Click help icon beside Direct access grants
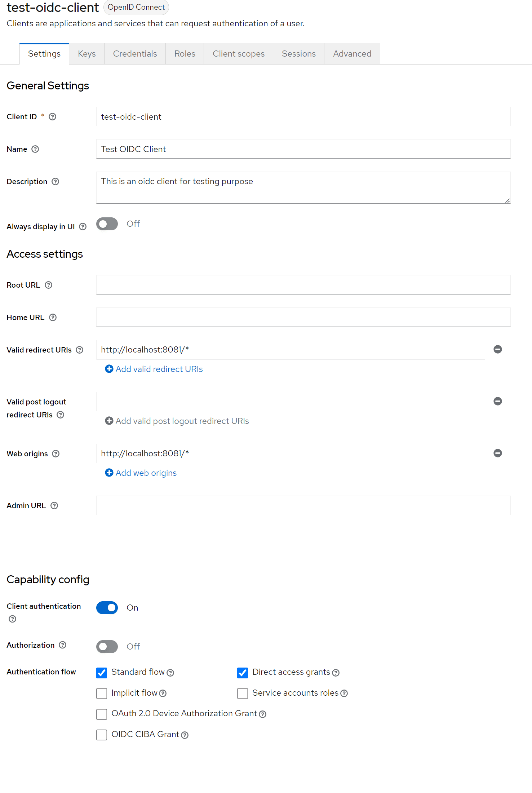 [x=336, y=673]
